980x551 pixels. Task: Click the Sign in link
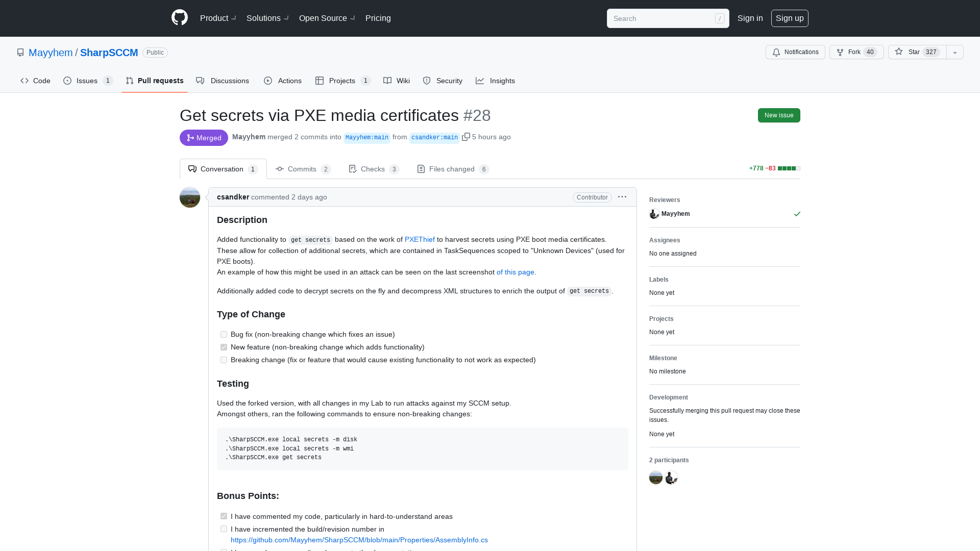750,18
